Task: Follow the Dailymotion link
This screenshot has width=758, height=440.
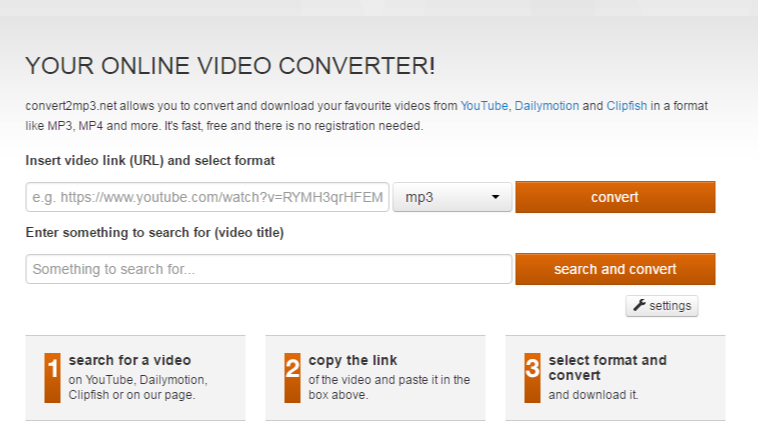Action: coord(546,106)
